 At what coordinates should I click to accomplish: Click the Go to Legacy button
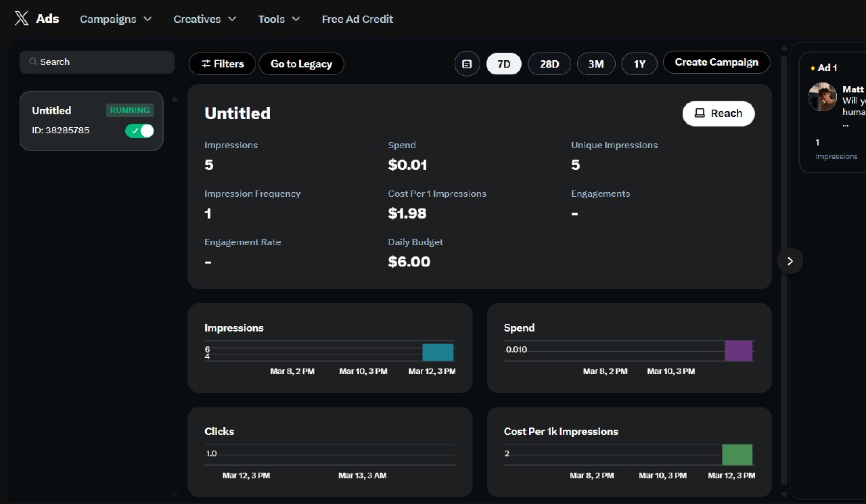(x=301, y=64)
